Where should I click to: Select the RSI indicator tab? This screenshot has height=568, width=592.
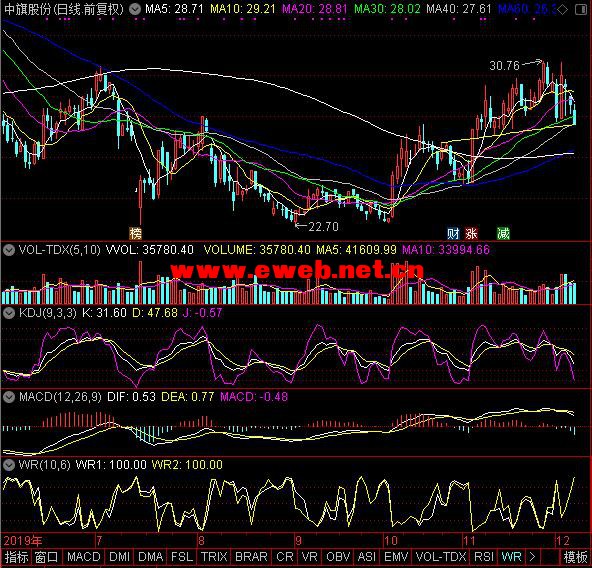point(484,557)
